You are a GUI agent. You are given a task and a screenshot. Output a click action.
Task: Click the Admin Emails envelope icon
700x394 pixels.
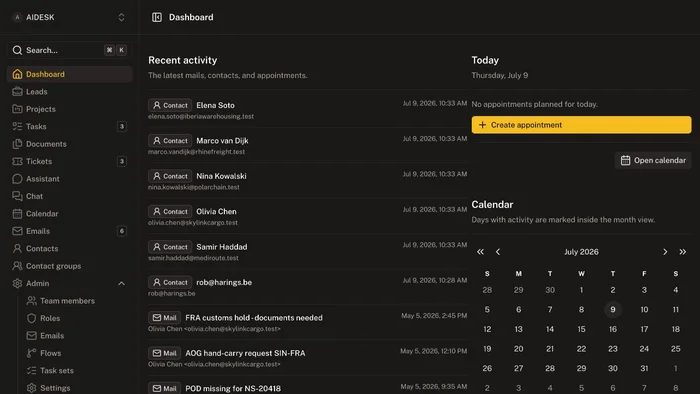tap(31, 335)
